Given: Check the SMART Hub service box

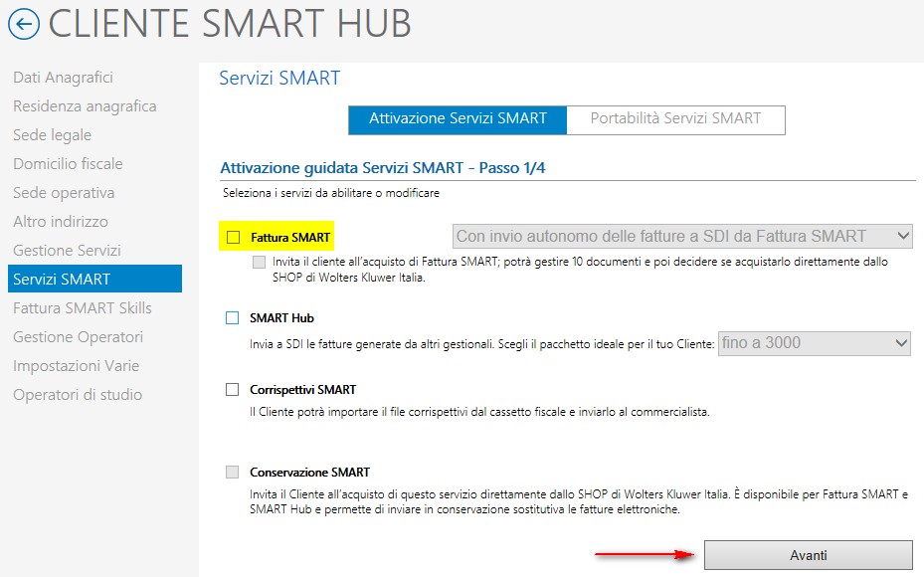Looking at the screenshot, I should click(232, 318).
